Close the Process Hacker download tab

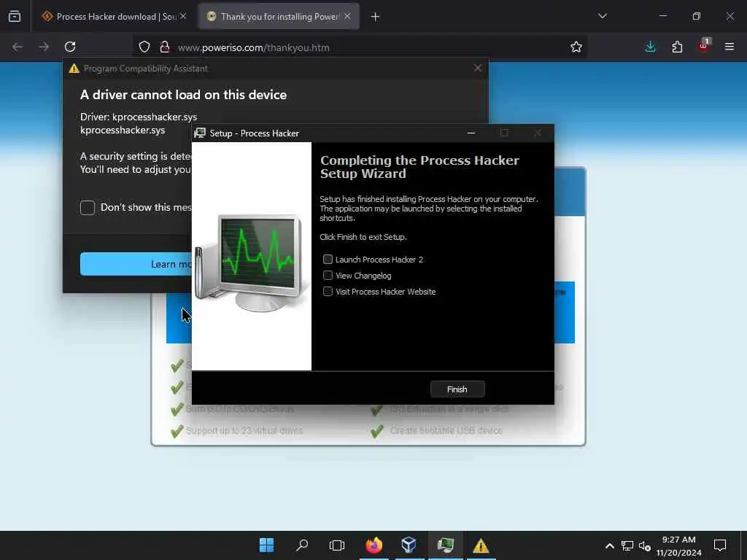pyautogui.click(x=183, y=16)
